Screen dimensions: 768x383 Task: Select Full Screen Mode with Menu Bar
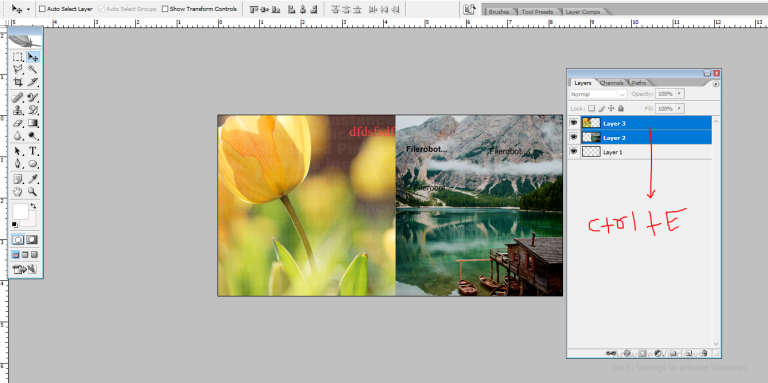(x=25, y=255)
